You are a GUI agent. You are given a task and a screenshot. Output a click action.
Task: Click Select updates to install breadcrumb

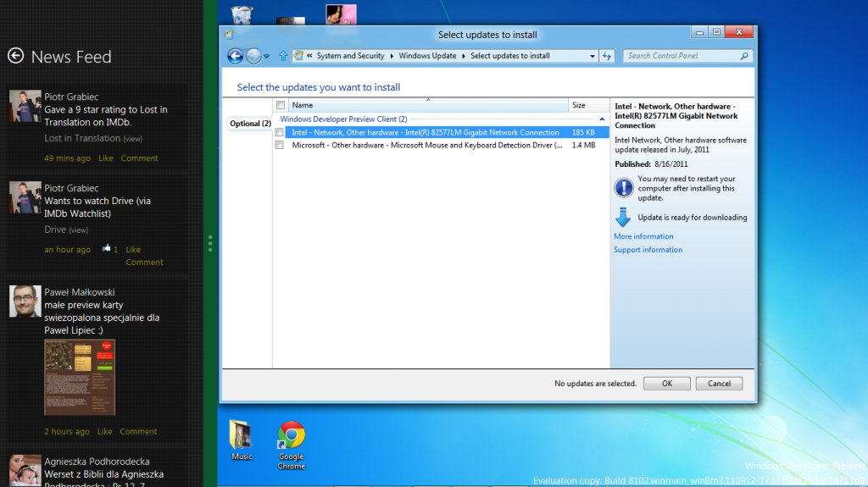509,56
